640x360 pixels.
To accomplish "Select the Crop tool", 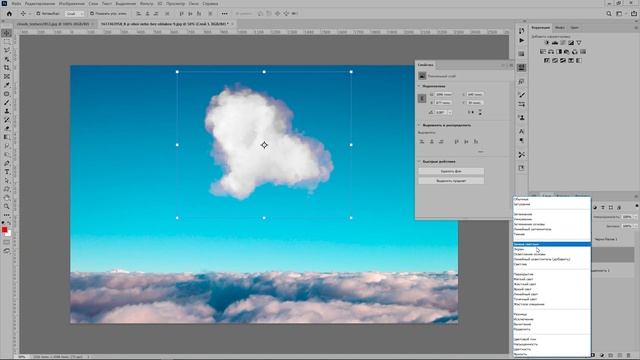I will [7, 68].
